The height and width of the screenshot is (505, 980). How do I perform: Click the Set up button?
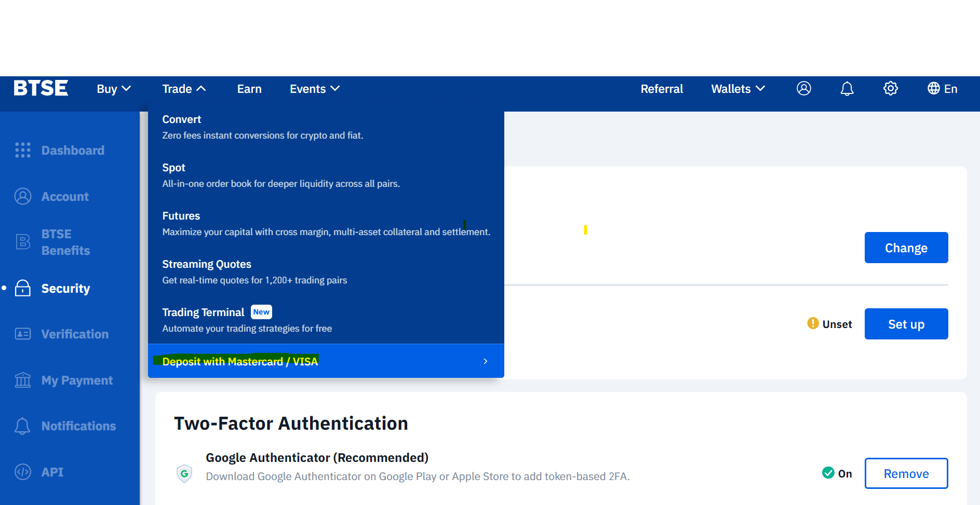tap(906, 324)
